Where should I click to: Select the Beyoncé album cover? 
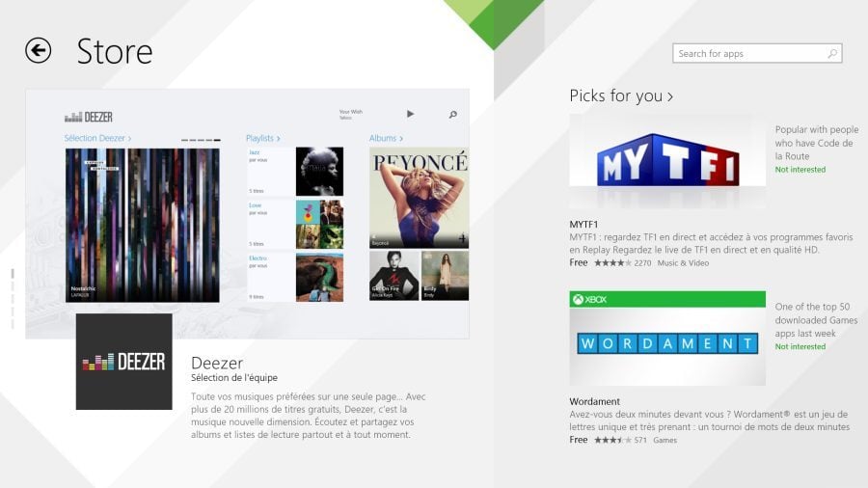420,198
